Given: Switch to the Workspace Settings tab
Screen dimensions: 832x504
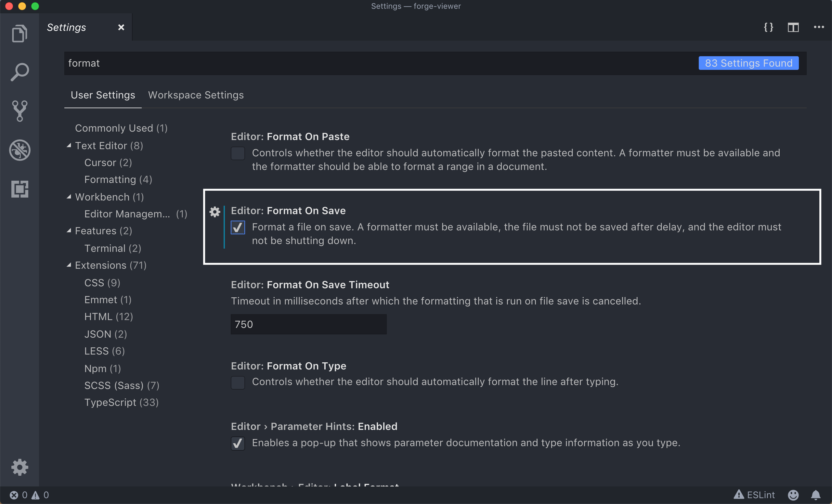Looking at the screenshot, I should (196, 95).
